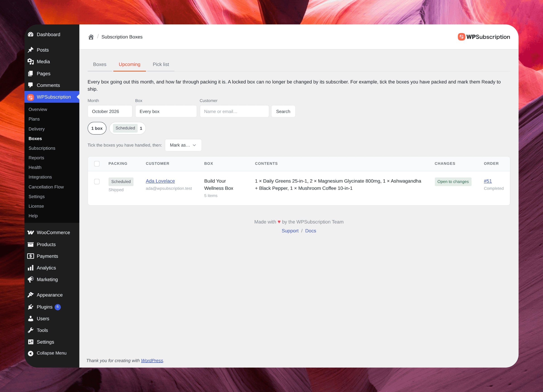Viewport: 543px width, 392px height.
Task: Click the Scheduled 1 filter pill
Action: (x=128, y=128)
